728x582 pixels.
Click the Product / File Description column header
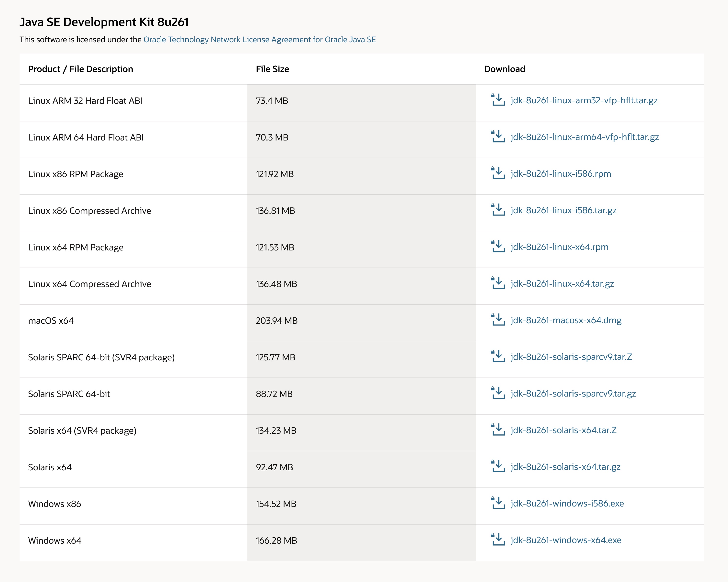click(x=80, y=69)
